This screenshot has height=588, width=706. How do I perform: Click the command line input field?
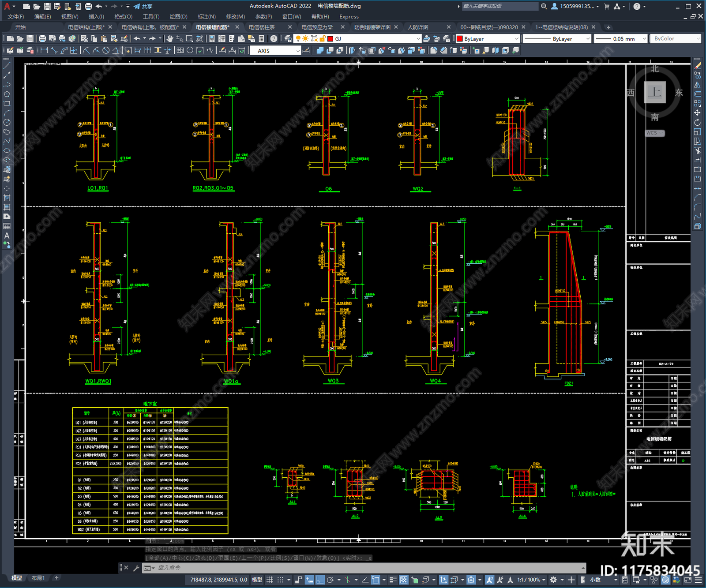pos(369,568)
